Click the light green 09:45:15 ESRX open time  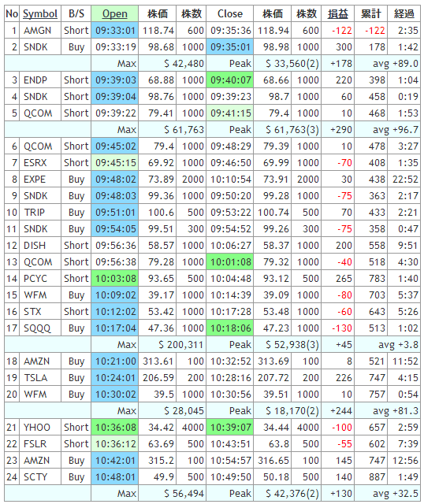(x=115, y=163)
